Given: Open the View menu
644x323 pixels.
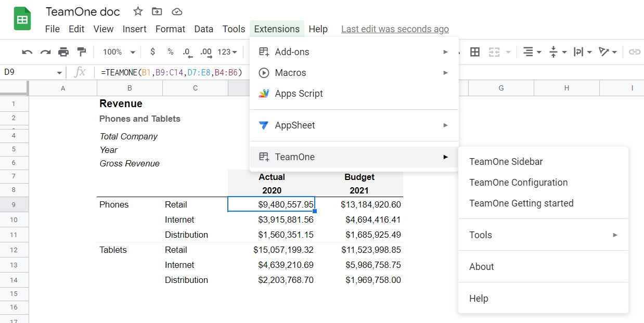Looking at the screenshot, I should [104, 29].
